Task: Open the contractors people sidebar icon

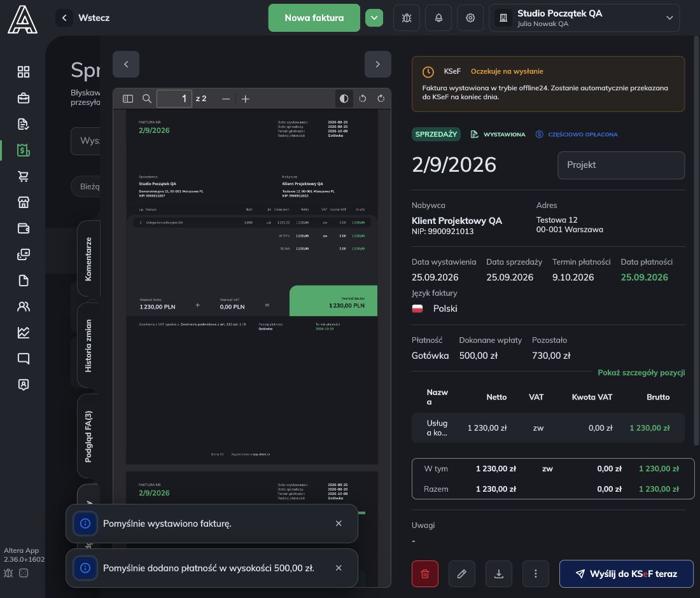Action: point(23,307)
